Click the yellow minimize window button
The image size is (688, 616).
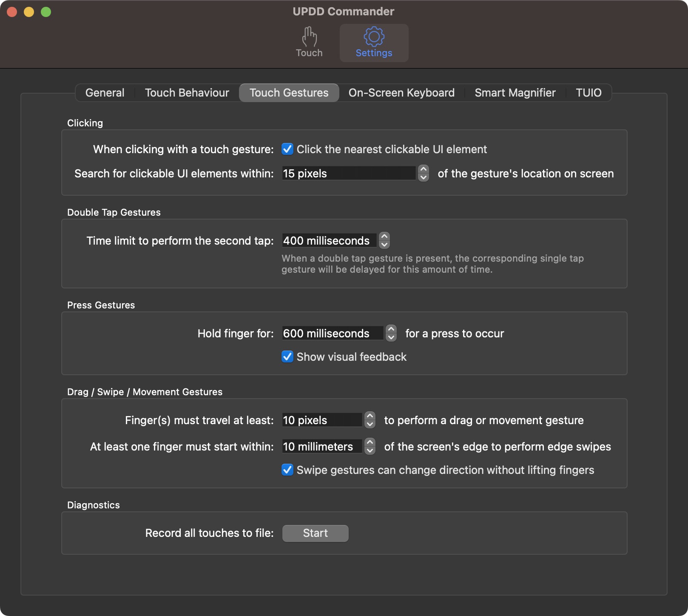pyautogui.click(x=29, y=12)
